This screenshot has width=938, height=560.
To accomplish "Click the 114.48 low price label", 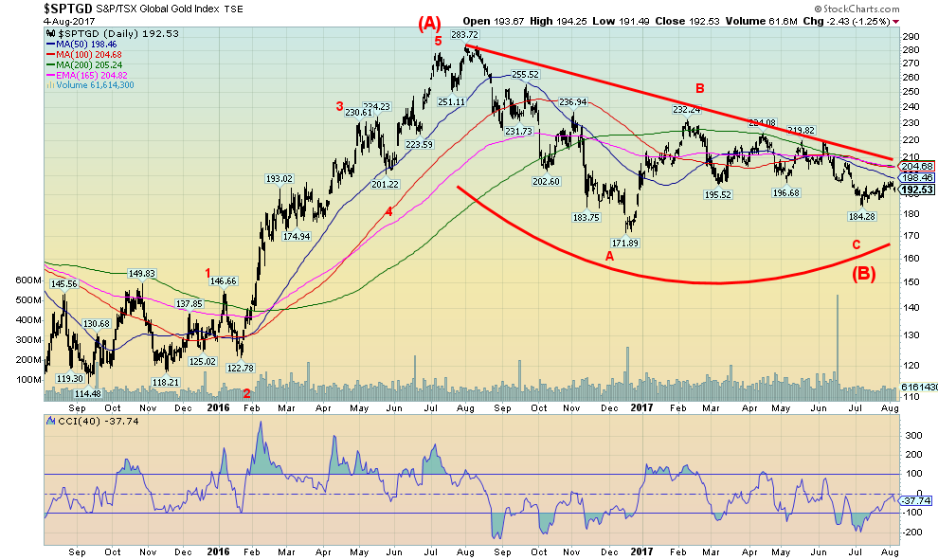I will [x=87, y=393].
